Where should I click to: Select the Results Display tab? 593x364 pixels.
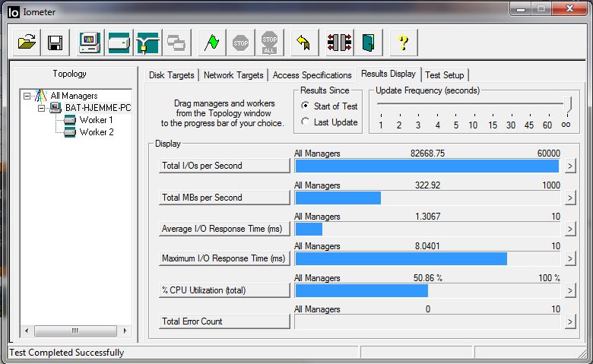pos(388,74)
